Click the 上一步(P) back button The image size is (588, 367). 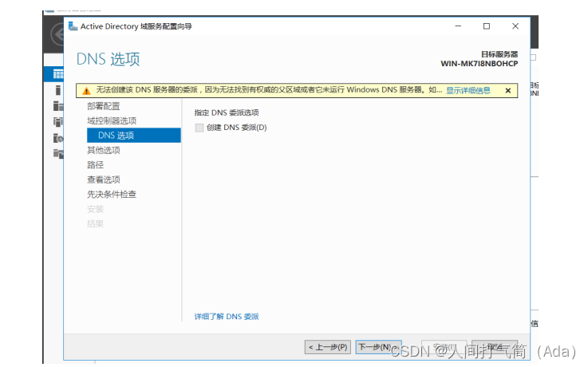click(328, 347)
